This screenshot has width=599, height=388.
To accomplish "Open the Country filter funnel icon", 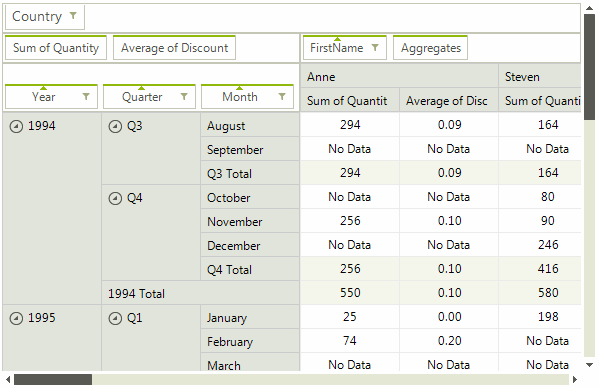I will pos(73,16).
